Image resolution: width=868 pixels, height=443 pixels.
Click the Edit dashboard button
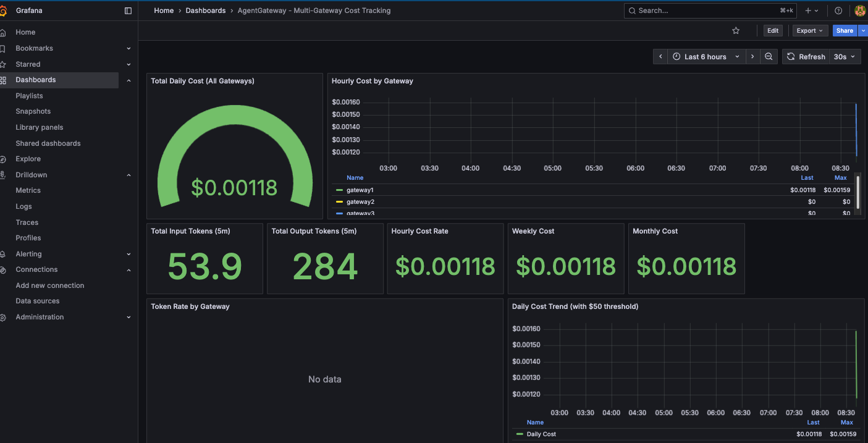point(772,31)
